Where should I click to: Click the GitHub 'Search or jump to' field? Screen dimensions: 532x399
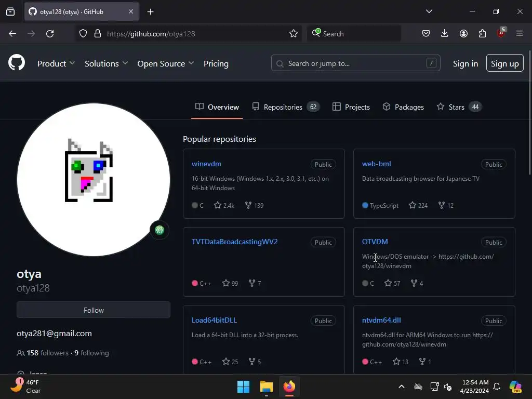tap(355, 63)
